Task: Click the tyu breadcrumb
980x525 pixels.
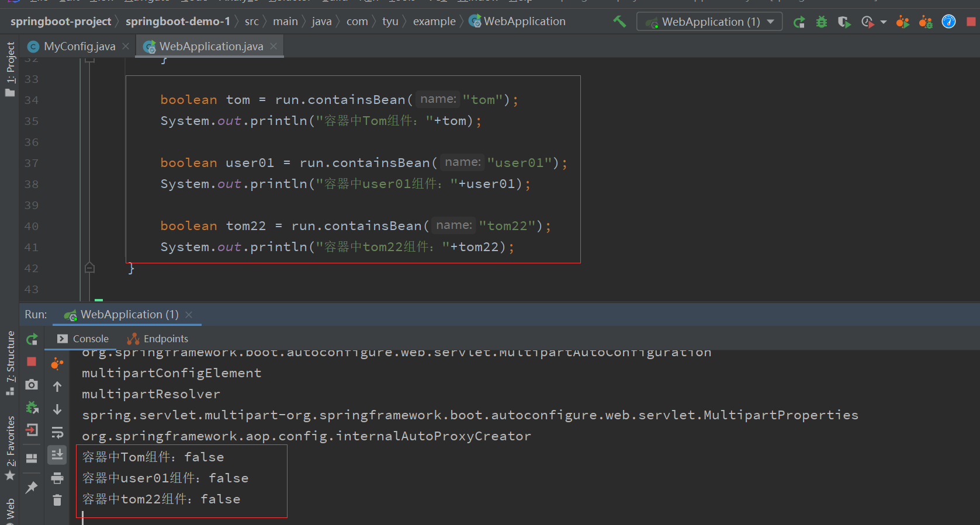Action: pyautogui.click(x=390, y=22)
